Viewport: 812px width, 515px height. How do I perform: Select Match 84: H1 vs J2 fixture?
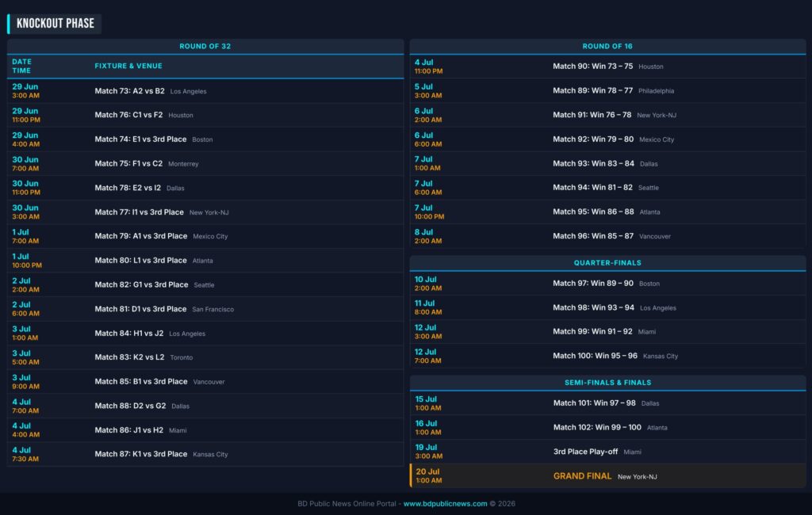coord(128,334)
